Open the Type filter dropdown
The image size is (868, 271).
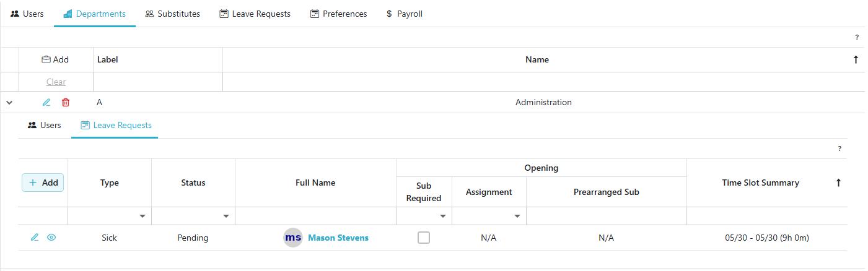click(142, 216)
